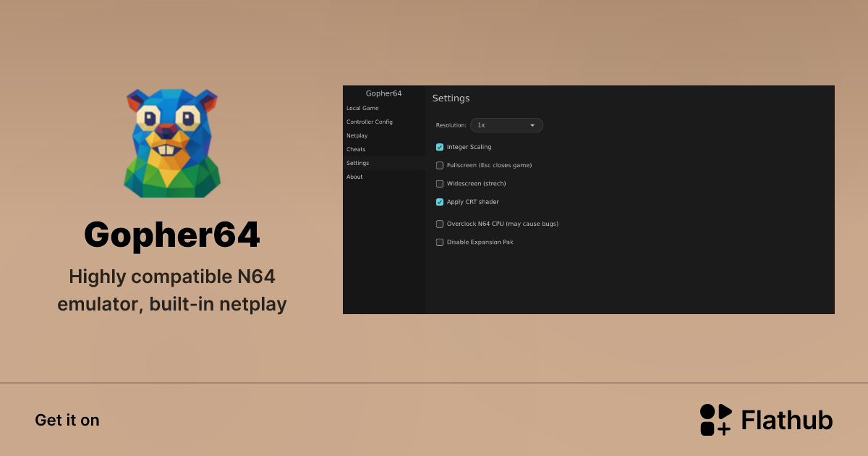
Task: Click the Gopher64 beaver app icon
Action: 171,143
